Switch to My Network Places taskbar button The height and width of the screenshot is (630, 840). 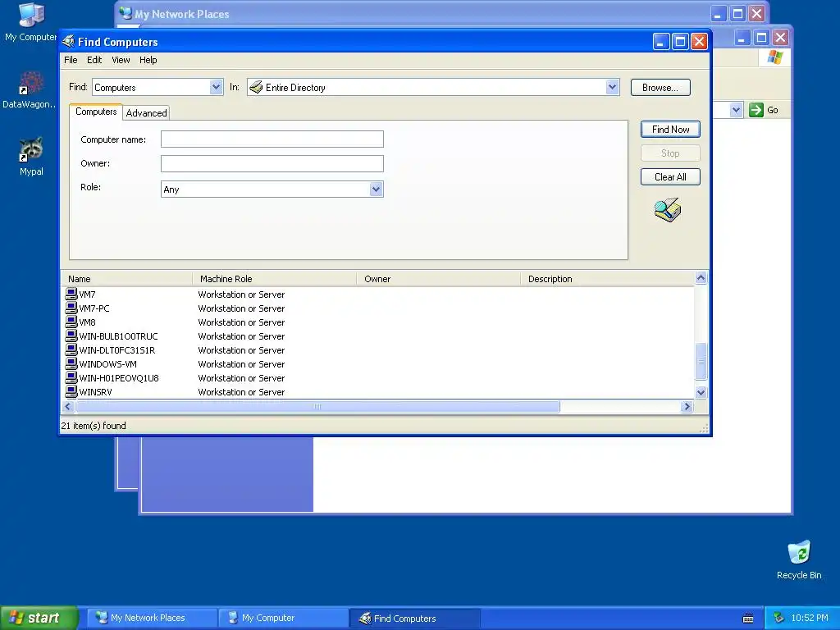[152, 618]
